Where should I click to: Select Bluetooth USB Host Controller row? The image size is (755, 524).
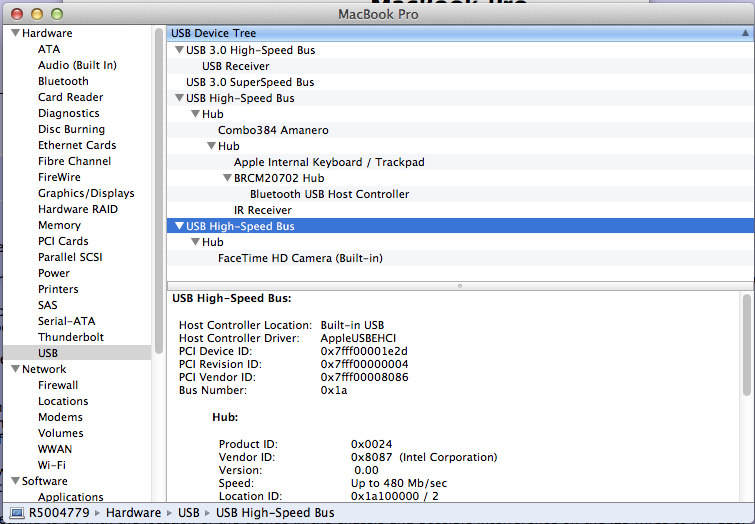(x=460, y=194)
